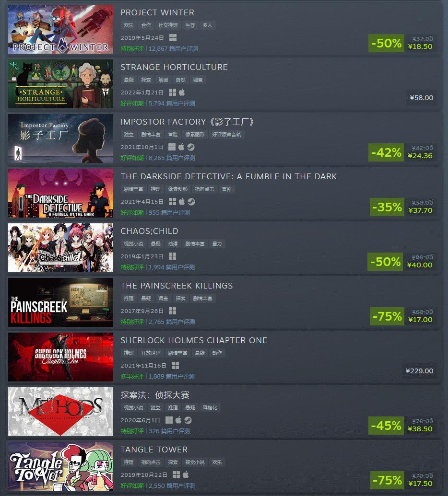Open Tangle Tower cover thumbnail
The width and height of the screenshot is (448, 496).
[x=60, y=466]
